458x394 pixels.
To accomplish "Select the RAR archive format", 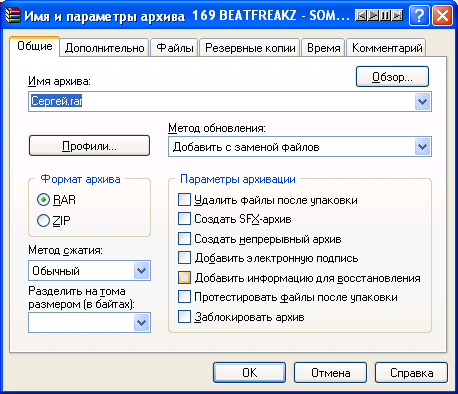I will pos(43,200).
